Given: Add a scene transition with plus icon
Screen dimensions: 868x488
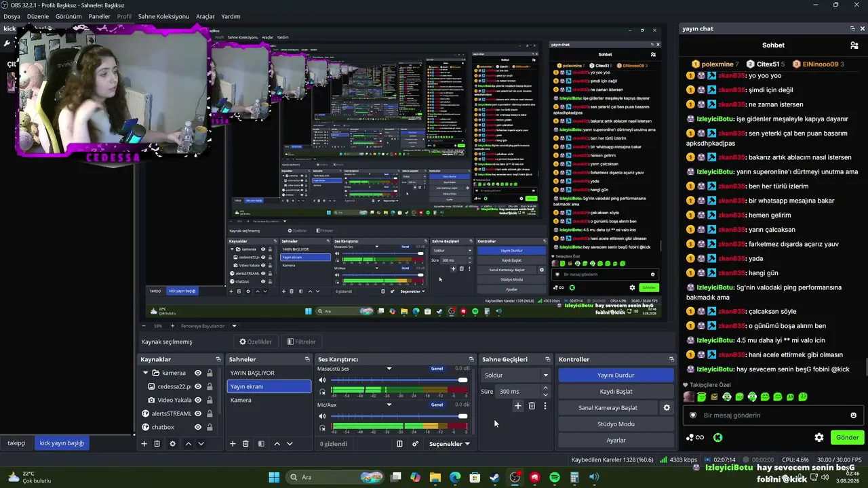Looking at the screenshot, I should [x=518, y=406].
